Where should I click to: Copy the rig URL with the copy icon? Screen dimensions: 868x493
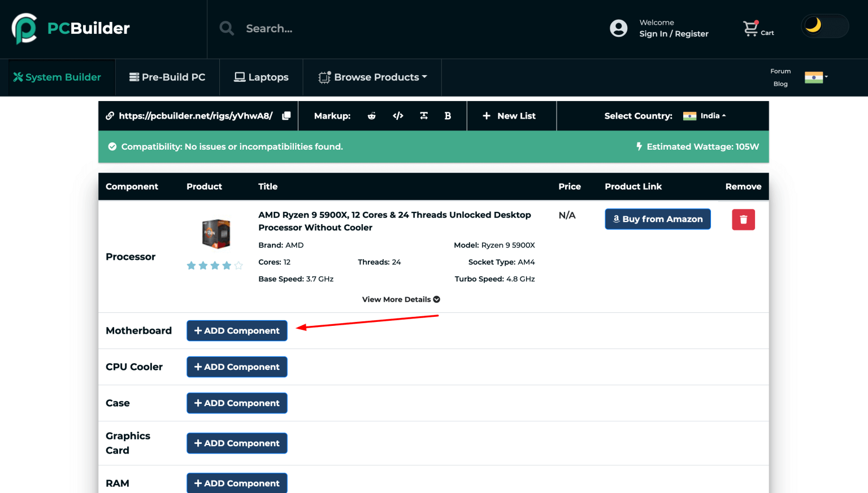[287, 116]
